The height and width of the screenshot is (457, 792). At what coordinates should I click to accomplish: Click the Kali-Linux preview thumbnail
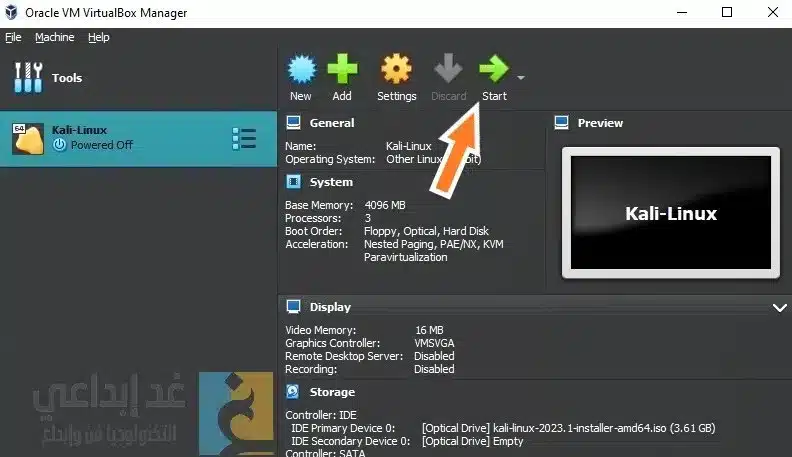coord(671,213)
